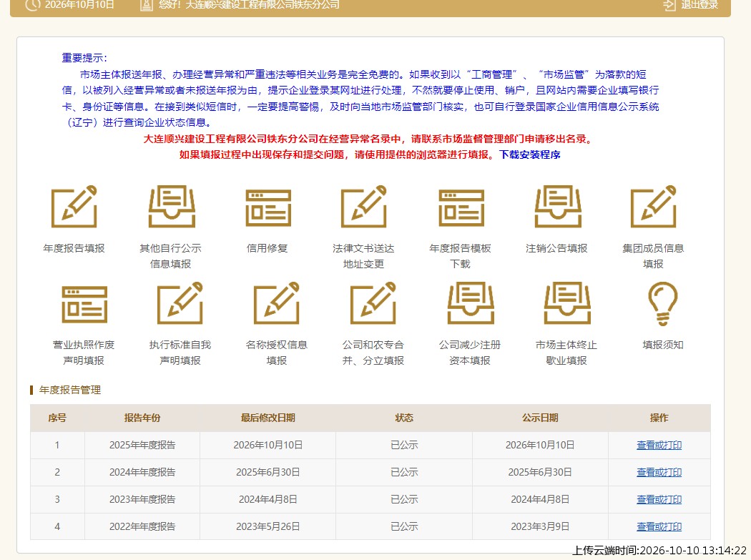
Task: Open the 注销公告填报 tray icon
Action: 557,207
